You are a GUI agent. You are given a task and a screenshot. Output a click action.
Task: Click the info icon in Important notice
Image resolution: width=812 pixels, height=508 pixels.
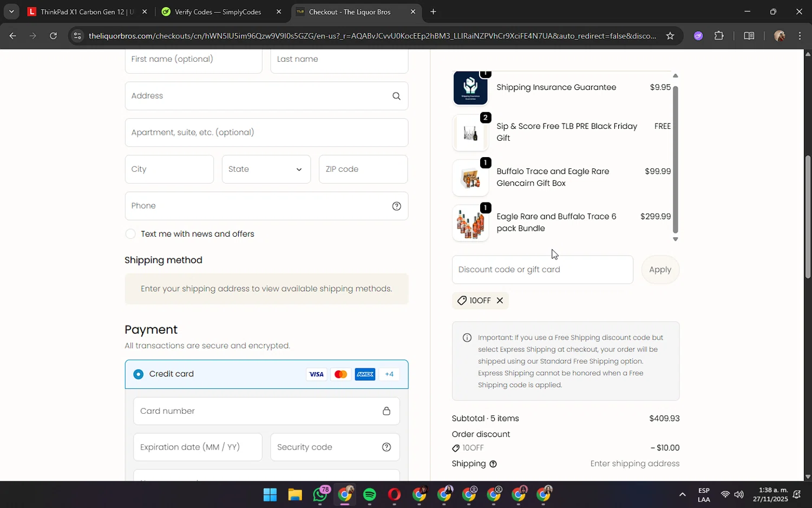point(467,338)
